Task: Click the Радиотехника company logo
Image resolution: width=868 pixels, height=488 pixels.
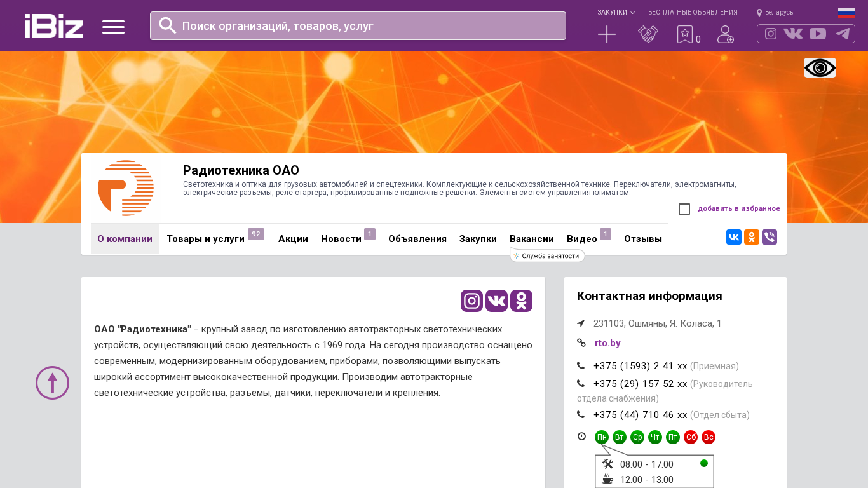Action: pyautogui.click(x=125, y=188)
